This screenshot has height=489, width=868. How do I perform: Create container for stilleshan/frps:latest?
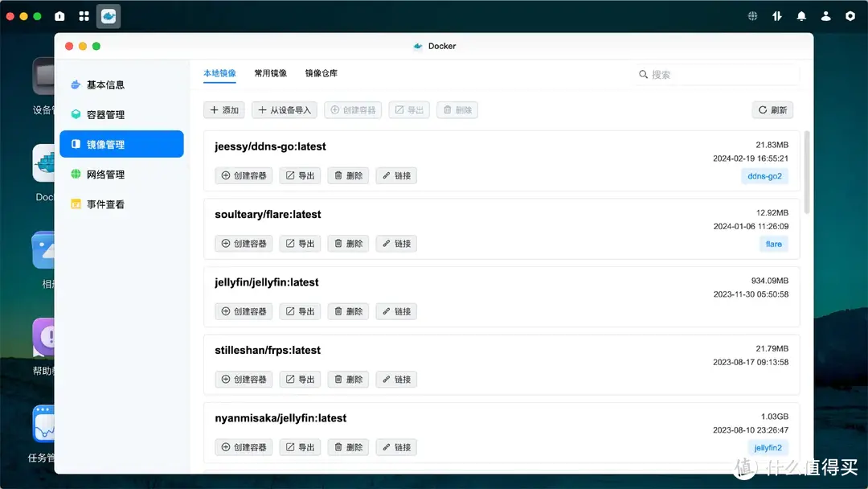click(x=244, y=380)
